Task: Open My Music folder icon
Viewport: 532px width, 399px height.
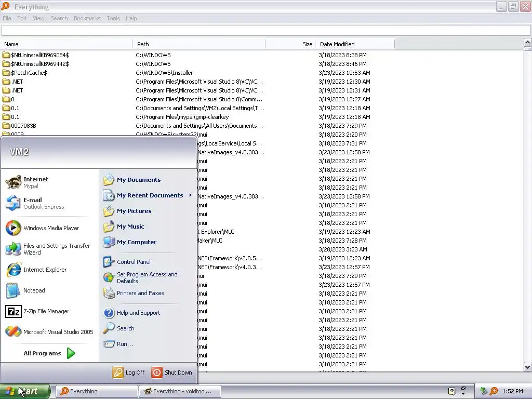Action: [x=109, y=227]
